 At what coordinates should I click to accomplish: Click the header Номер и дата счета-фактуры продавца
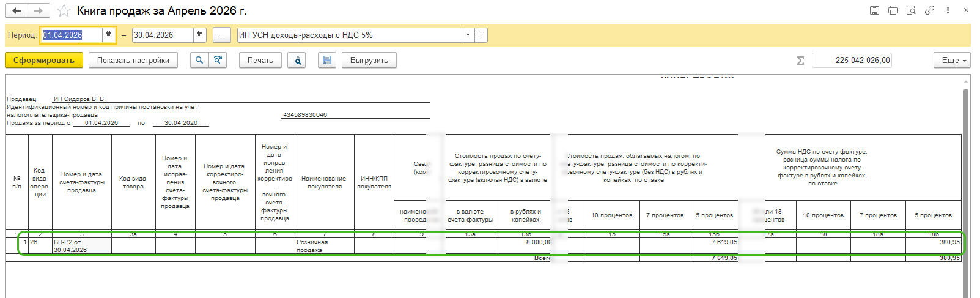(x=82, y=182)
